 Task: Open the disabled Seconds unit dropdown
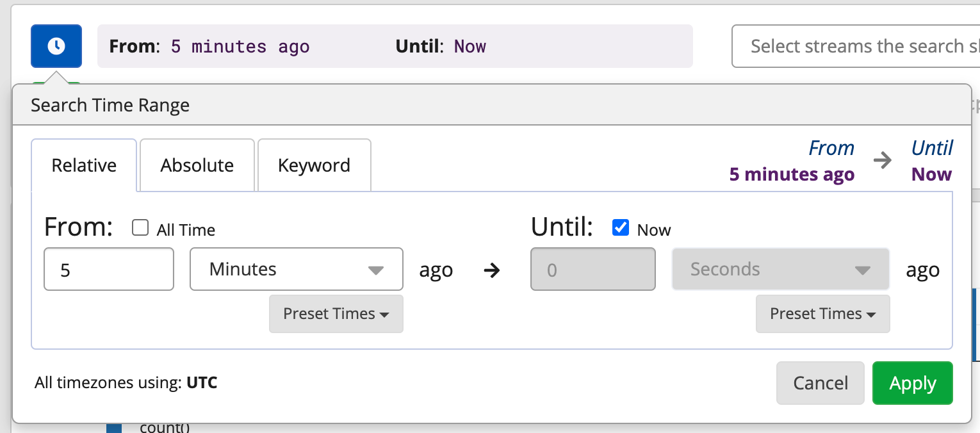point(780,269)
